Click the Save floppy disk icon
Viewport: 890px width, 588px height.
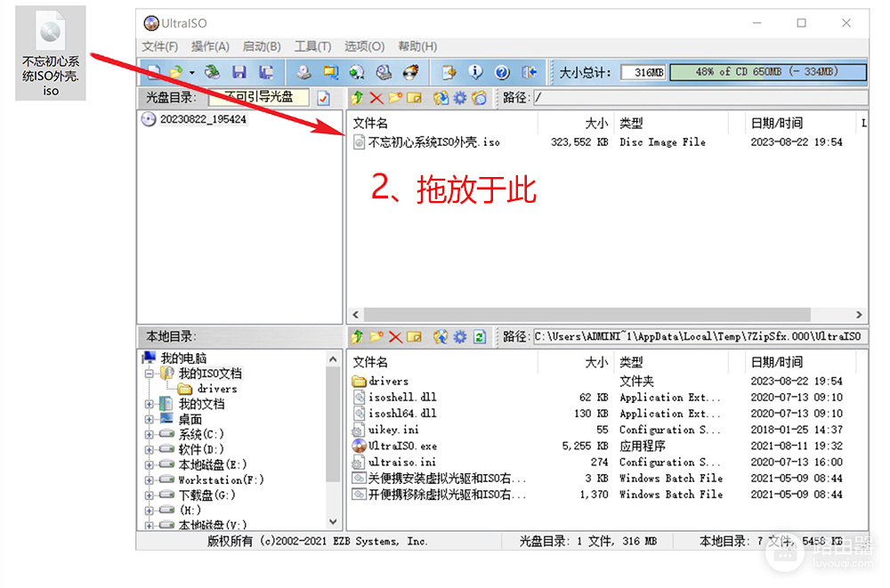tap(239, 72)
